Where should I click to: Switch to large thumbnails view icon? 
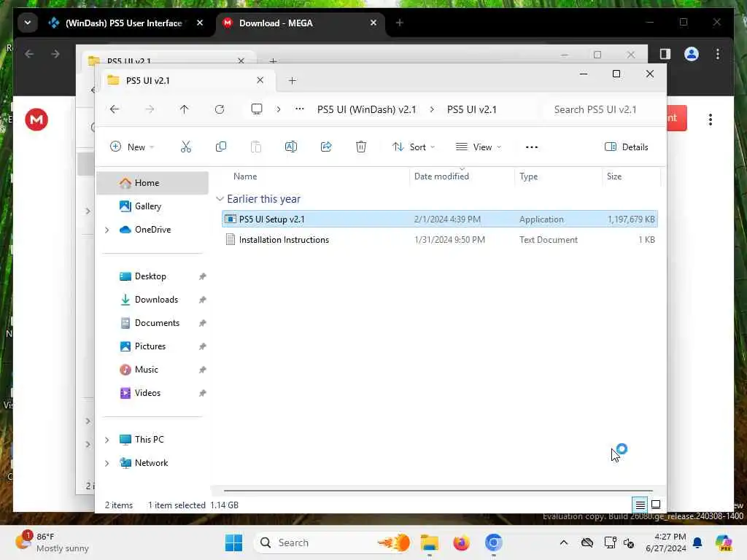(x=656, y=505)
